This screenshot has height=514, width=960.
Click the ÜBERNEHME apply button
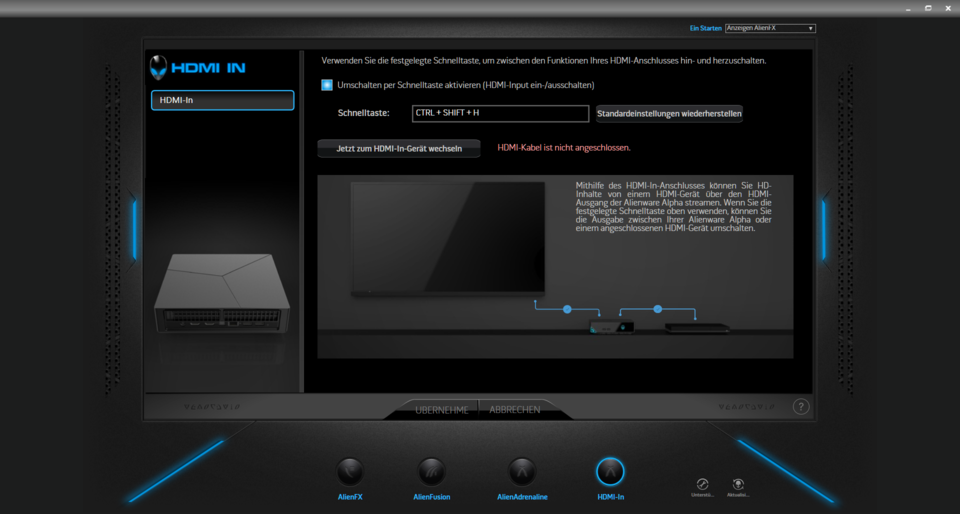click(442, 410)
